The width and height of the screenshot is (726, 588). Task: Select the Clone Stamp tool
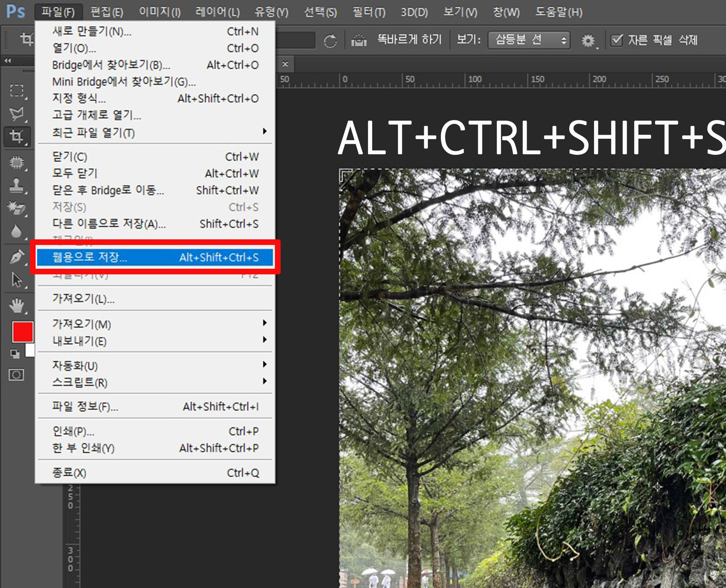pyautogui.click(x=16, y=185)
